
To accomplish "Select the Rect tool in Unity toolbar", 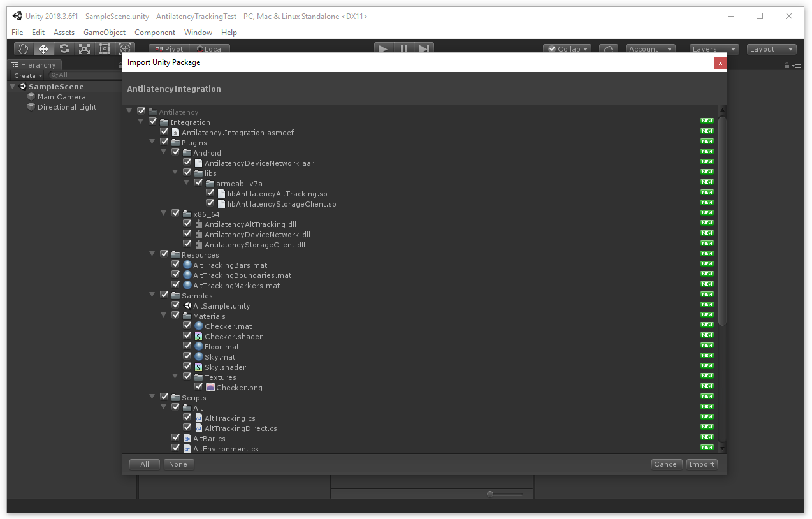I will (x=105, y=48).
